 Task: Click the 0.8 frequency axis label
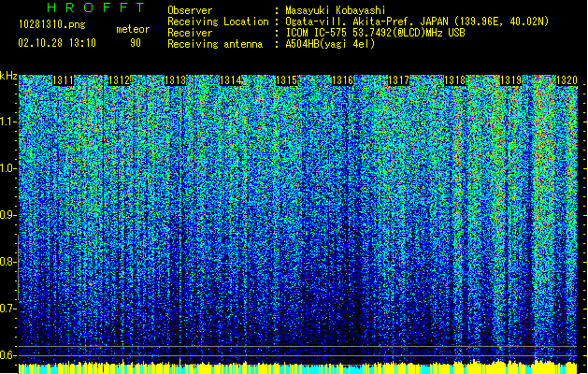pos(8,262)
